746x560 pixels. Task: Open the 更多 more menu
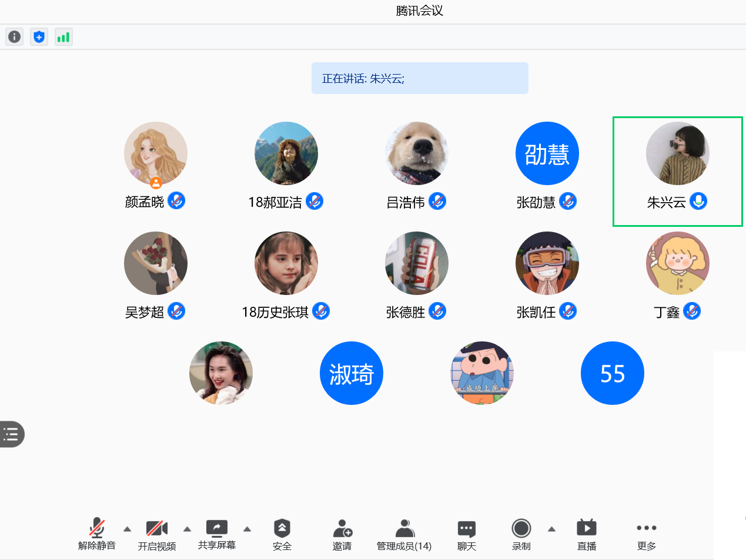coord(647,534)
